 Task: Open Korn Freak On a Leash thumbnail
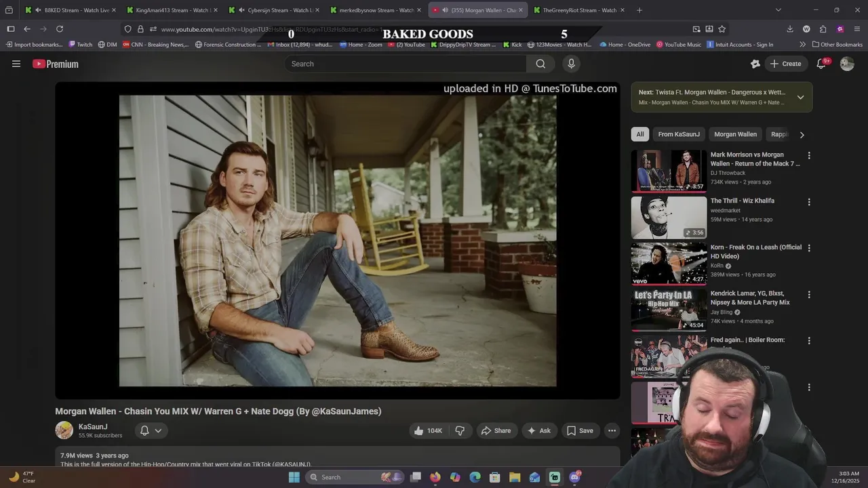point(669,264)
